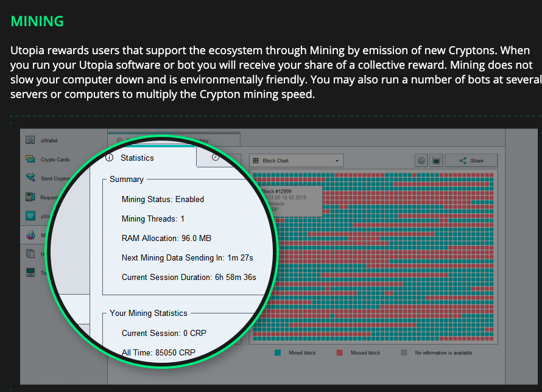
Task: Click 'Mining Status: Enabled' text
Action: pos(163,199)
